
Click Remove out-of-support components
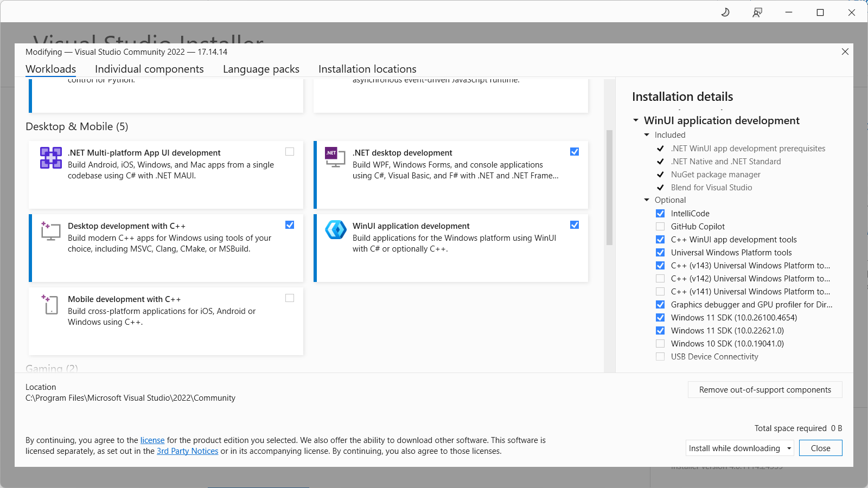[x=764, y=389]
